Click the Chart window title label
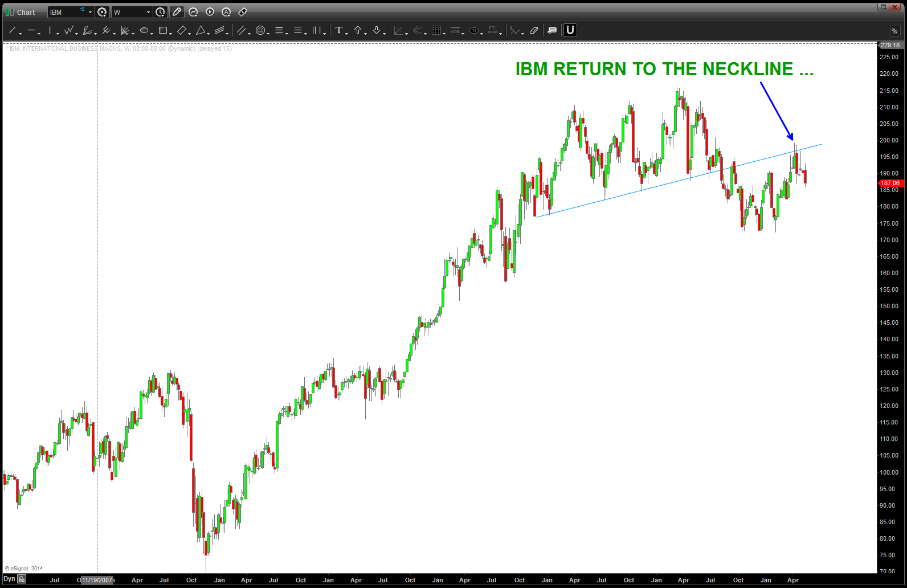907x588 pixels. pos(26,12)
